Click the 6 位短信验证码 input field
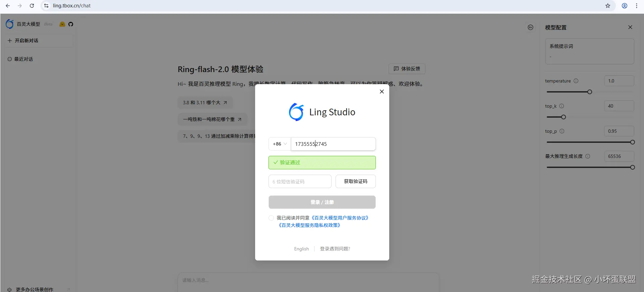Viewport: 644px width, 292px height. tap(300, 181)
